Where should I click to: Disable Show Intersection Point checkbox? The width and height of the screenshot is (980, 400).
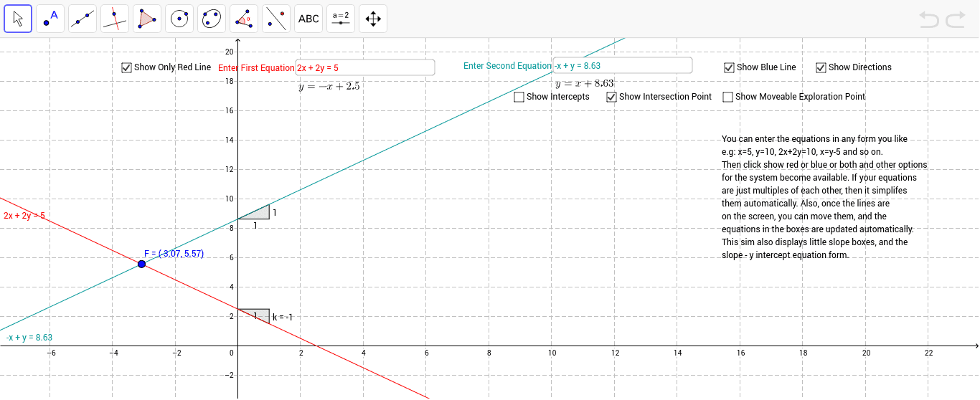click(612, 97)
